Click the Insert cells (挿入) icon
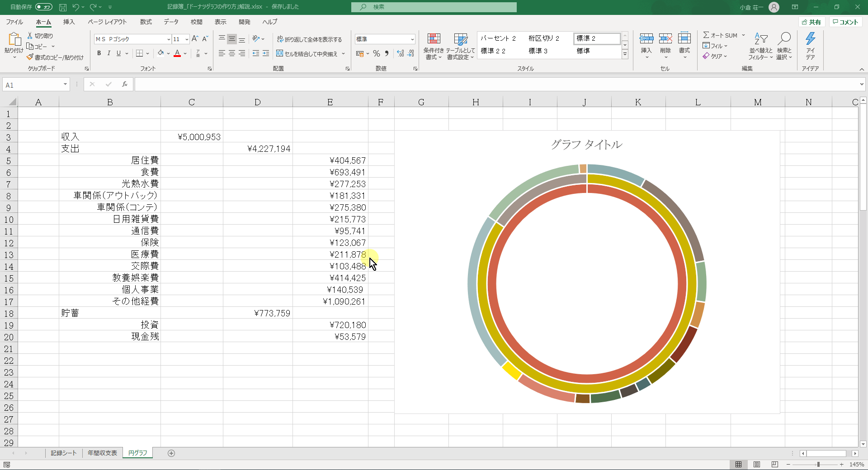 click(646, 38)
